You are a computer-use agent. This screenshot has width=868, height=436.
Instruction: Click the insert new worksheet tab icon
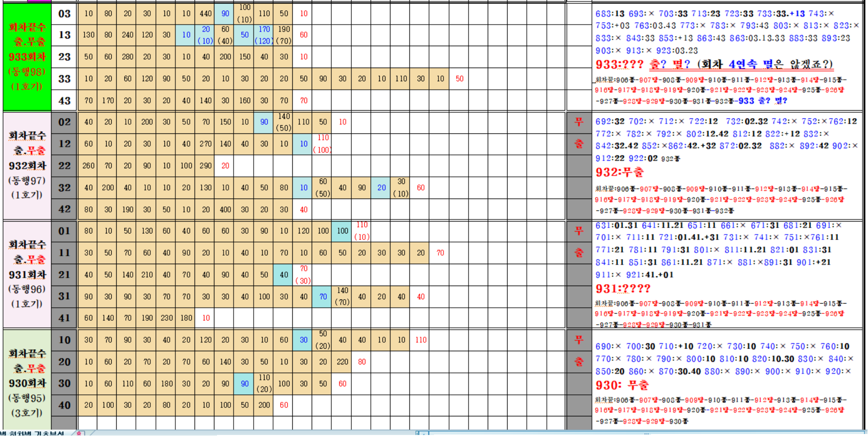pyautogui.click(x=79, y=433)
